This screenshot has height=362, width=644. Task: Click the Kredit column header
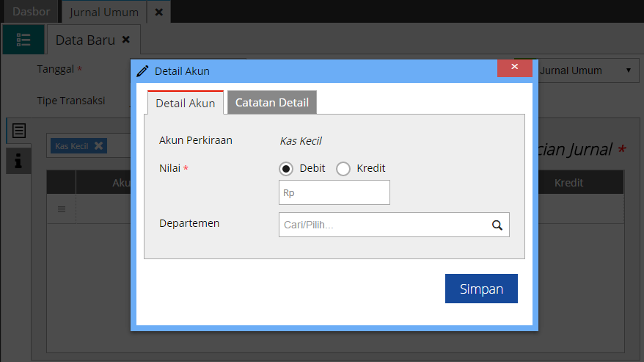click(568, 182)
